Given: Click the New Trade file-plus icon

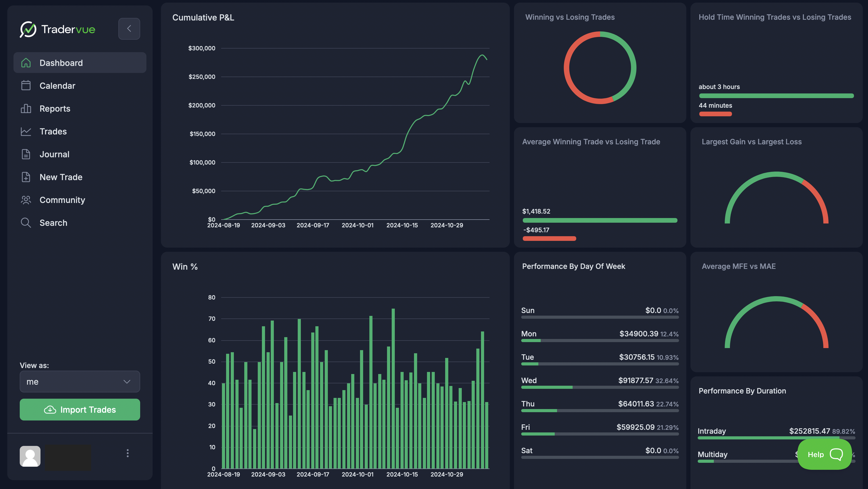Looking at the screenshot, I should pyautogui.click(x=26, y=177).
